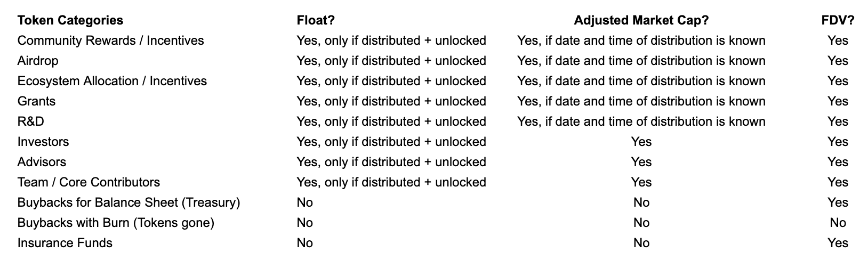
Task: Select the Team / Core Contributors cell
Action: [x=89, y=182]
